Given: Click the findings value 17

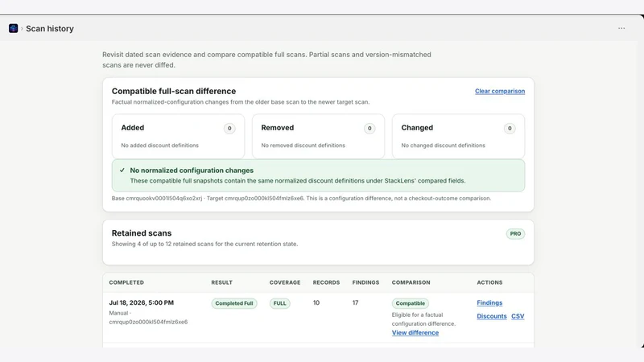Looking at the screenshot, I should point(355,303).
